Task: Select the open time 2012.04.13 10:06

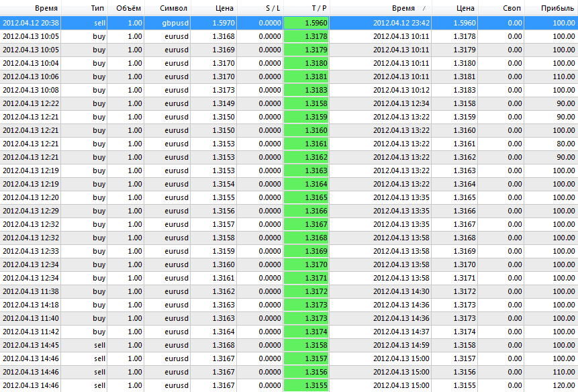Action: tap(31, 77)
